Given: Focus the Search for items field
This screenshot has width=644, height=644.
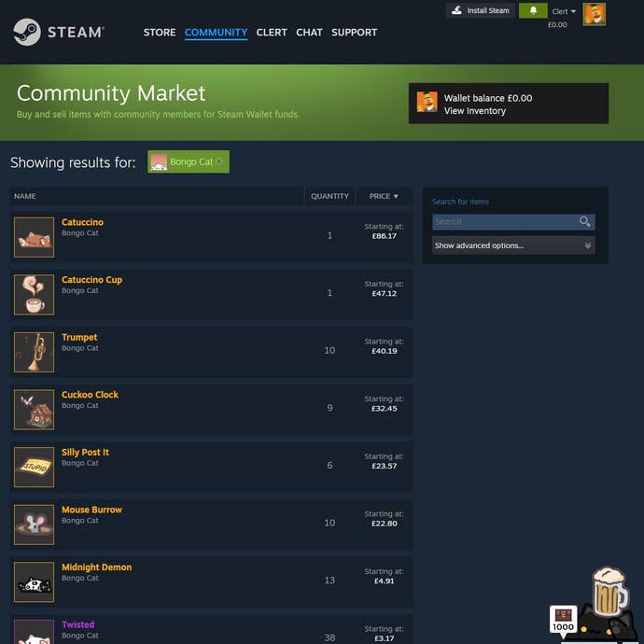Looking at the screenshot, I should (x=505, y=222).
